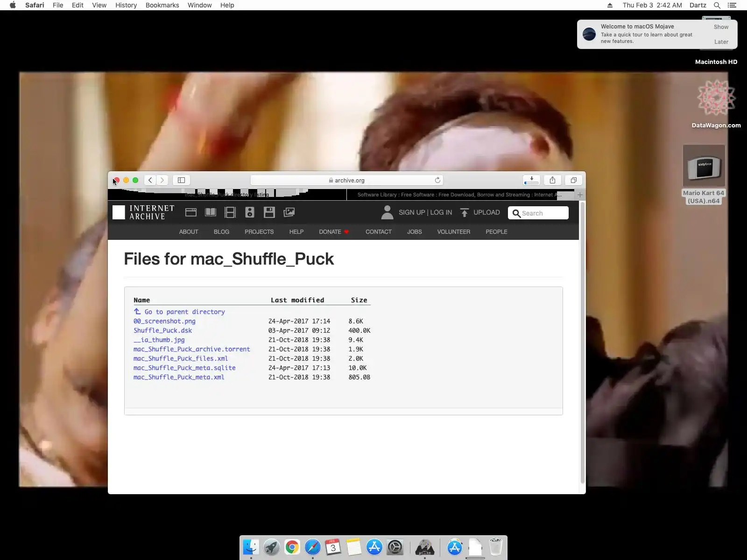Viewport: 747px width, 560px height.
Task: Open the Texts book icon
Action: click(x=211, y=212)
